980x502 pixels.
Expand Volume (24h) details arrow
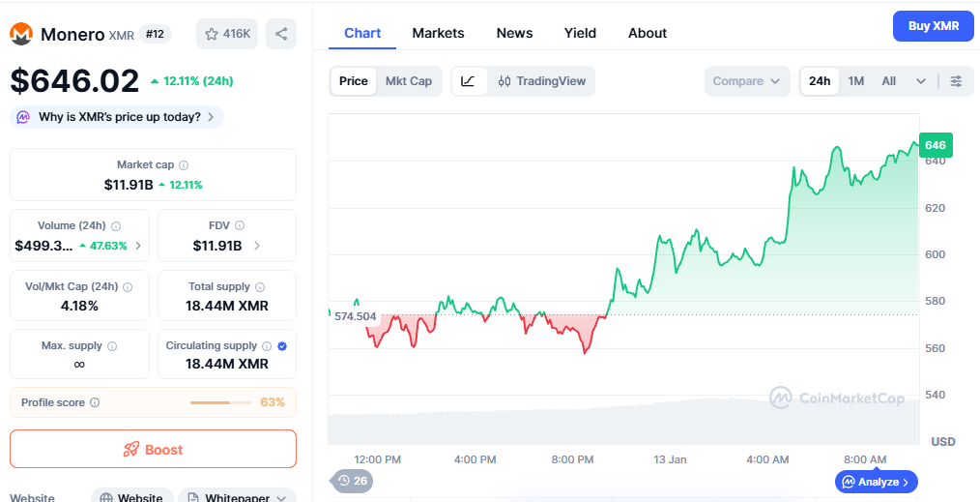click(138, 246)
